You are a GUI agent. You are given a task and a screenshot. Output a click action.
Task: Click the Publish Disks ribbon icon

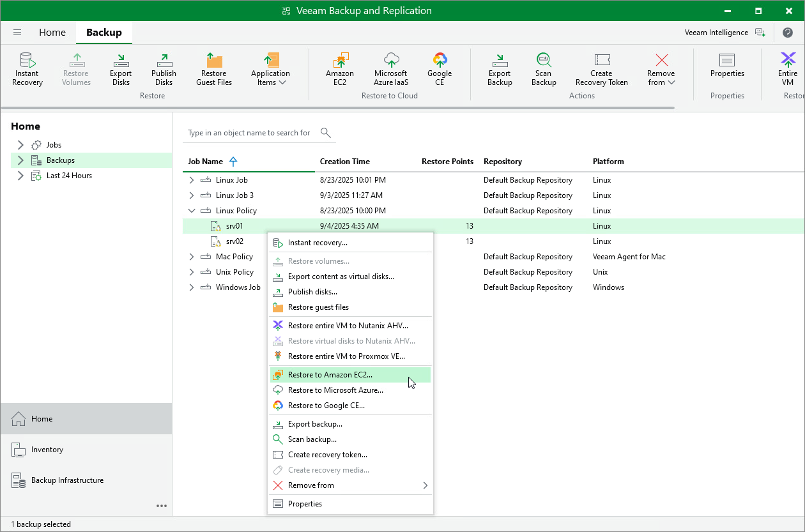click(x=164, y=69)
